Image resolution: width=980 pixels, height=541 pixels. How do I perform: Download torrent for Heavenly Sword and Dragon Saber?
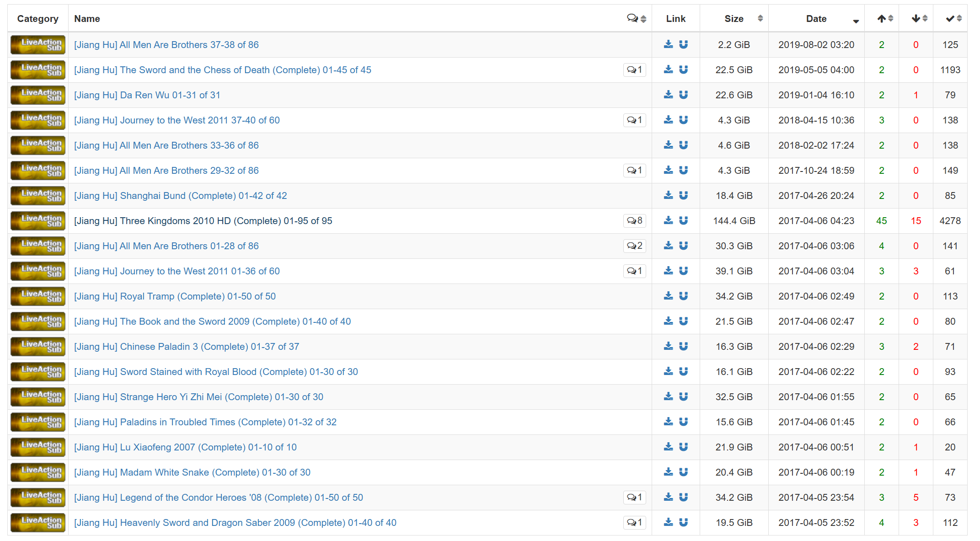(668, 522)
